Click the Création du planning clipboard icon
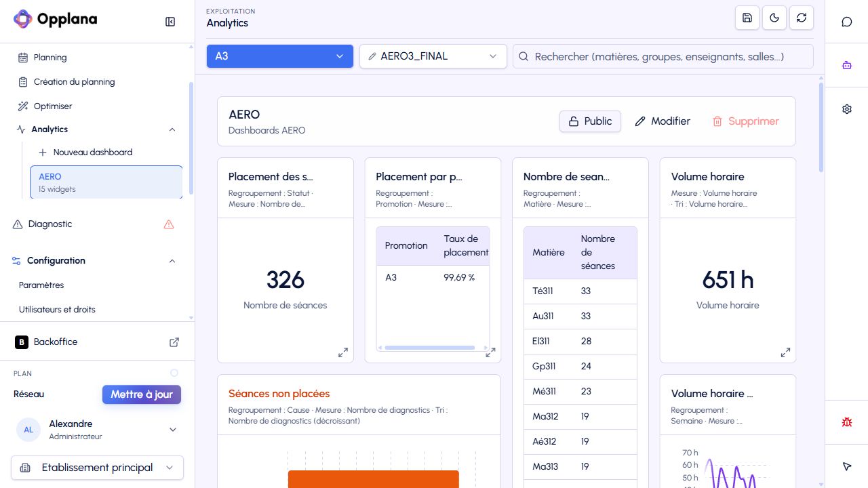 [23, 82]
